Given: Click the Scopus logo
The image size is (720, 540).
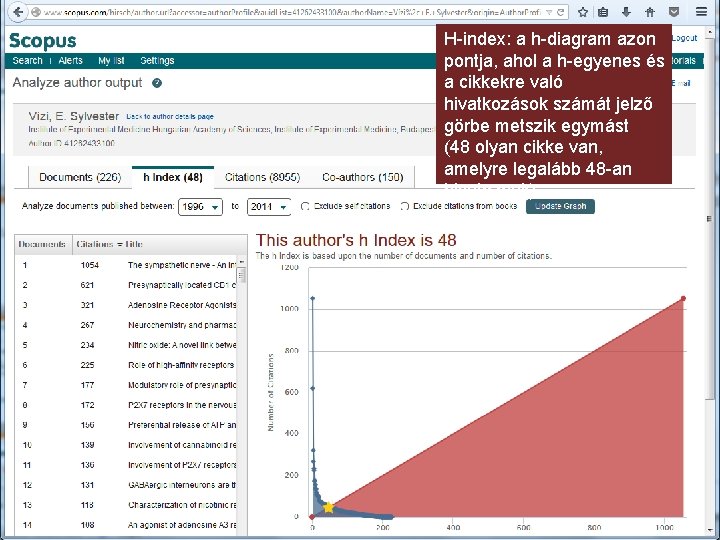Looking at the screenshot, I should click(x=43, y=40).
